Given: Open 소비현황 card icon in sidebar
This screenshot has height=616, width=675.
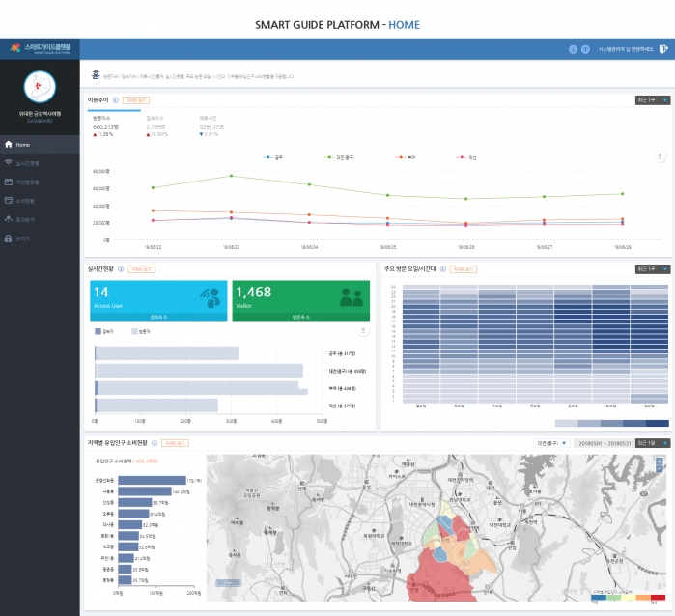Looking at the screenshot, I should coord(9,201).
